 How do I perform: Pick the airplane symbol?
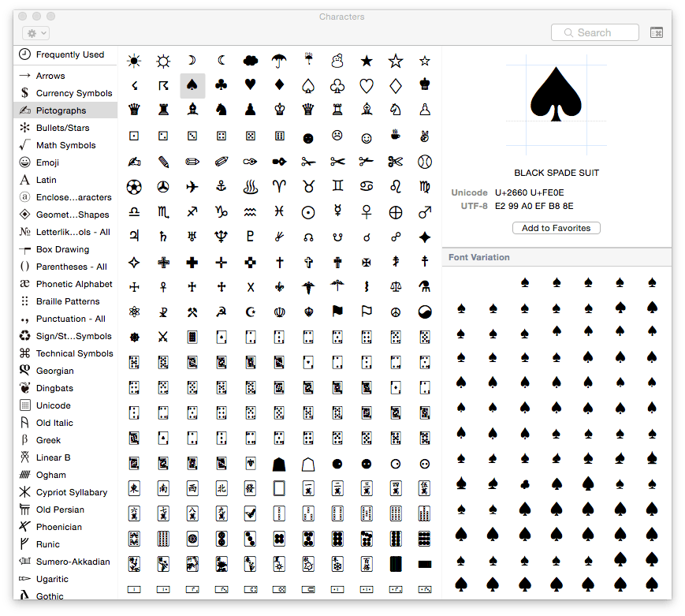pos(192,187)
